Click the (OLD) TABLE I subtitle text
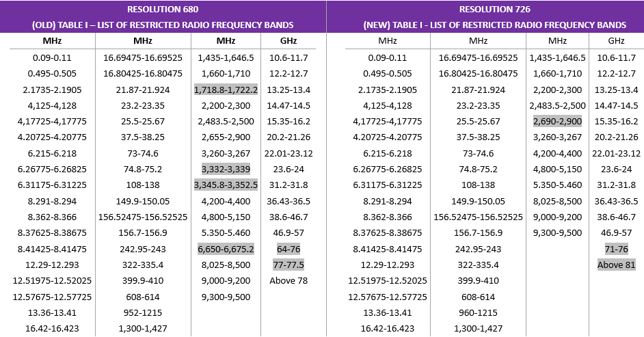The height and width of the screenshot is (337, 644). pos(163,25)
